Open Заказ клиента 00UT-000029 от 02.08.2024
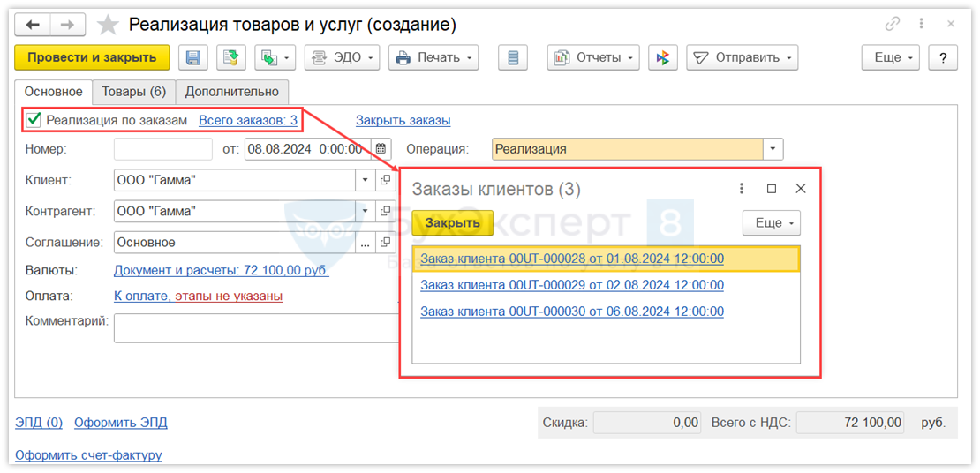 572,285
